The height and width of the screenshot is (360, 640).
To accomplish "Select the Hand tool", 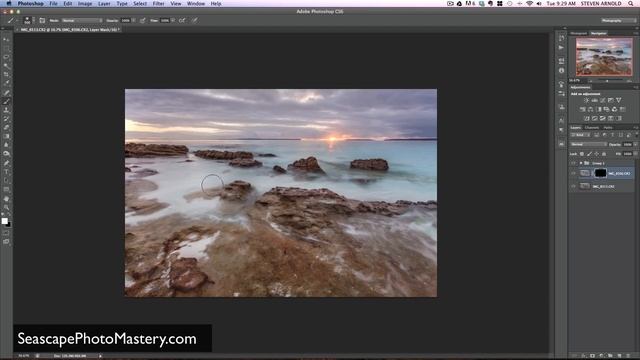I will (x=6, y=199).
